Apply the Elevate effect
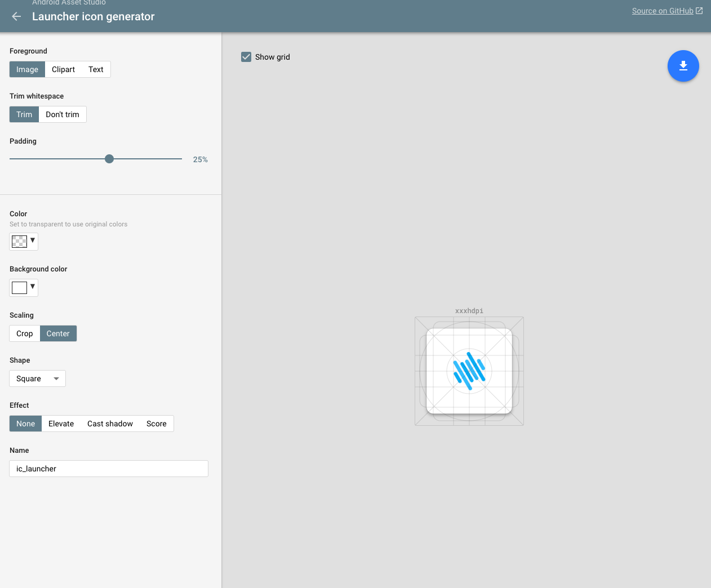This screenshot has width=711, height=588. (61, 424)
